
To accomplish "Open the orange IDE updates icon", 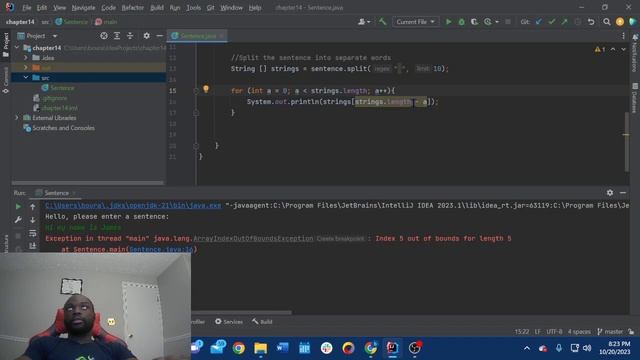I will 620,22.
